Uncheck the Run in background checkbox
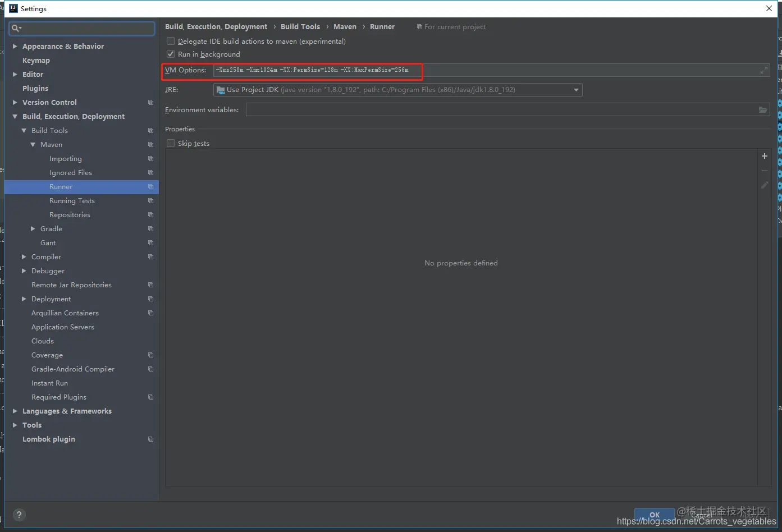This screenshot has height=532, width=782. point(171,54)
